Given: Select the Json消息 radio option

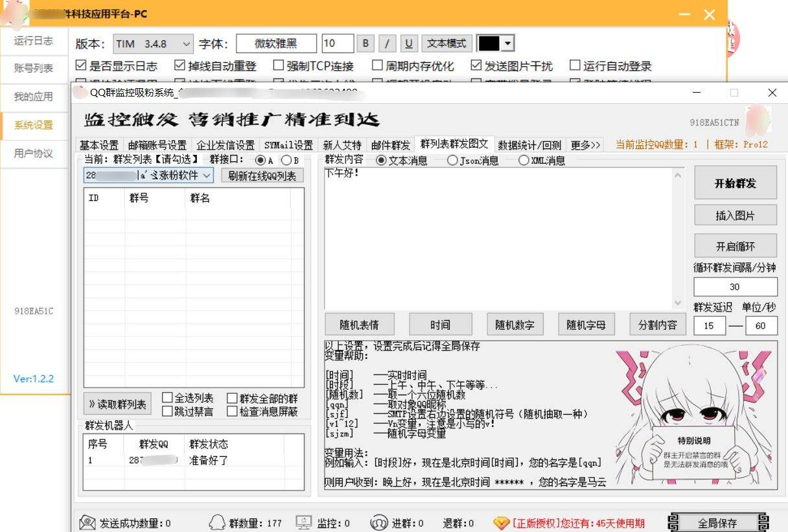Looking at the screenshot, I should (x=452, y=160).
